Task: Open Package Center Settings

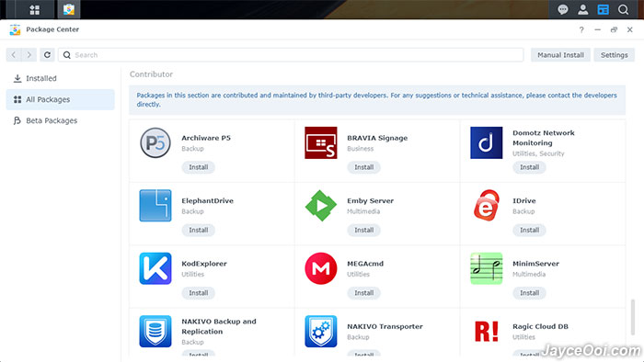Action: click(x=614, y=55)
